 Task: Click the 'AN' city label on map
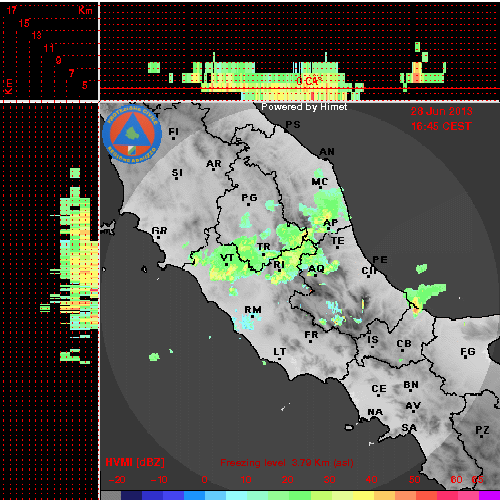[x=327, y=152]
